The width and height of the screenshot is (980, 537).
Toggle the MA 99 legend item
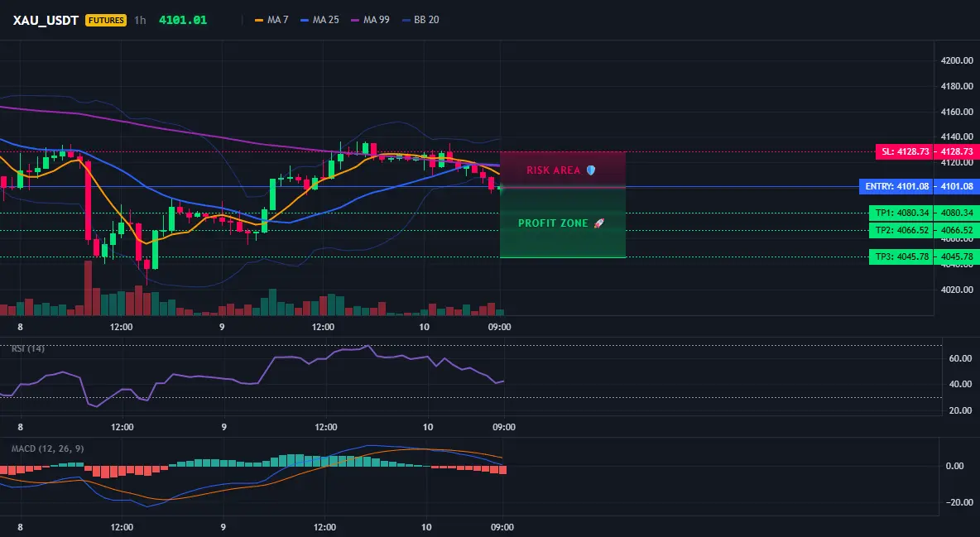370,20
